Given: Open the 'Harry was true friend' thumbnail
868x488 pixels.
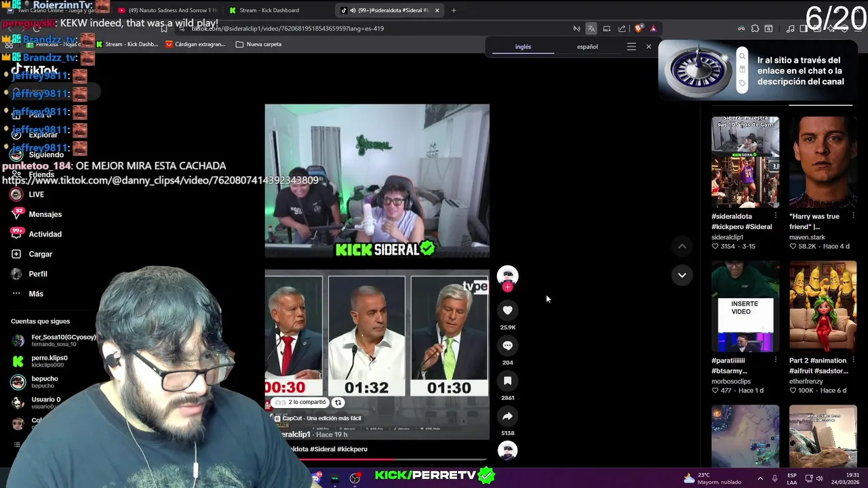Looking at the screenshot, I should [823, 162].
